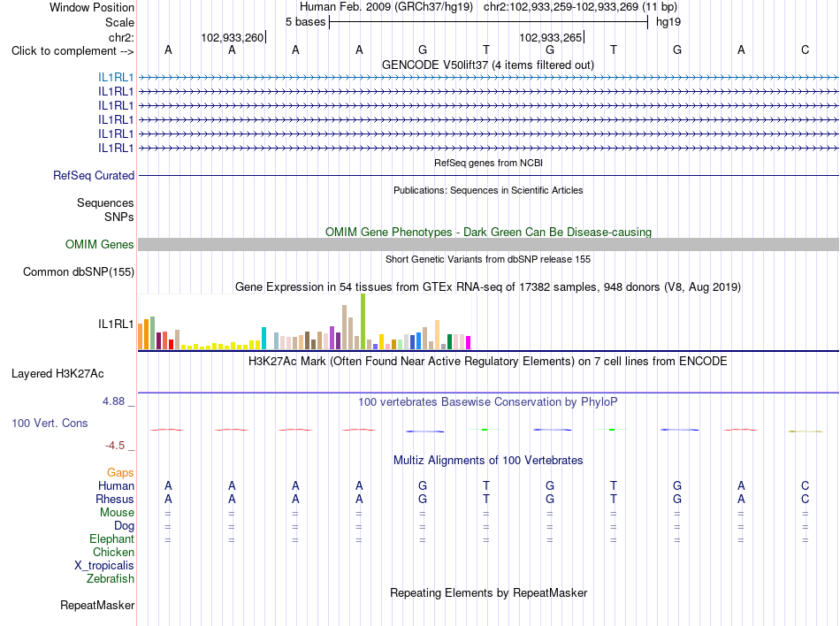
Task: Click the 'Window Position' label
Action: [92, 7]
